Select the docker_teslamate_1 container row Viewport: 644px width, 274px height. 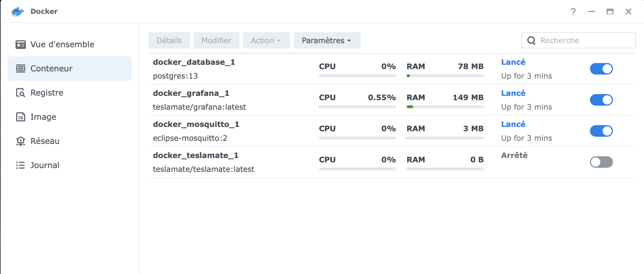230,162
